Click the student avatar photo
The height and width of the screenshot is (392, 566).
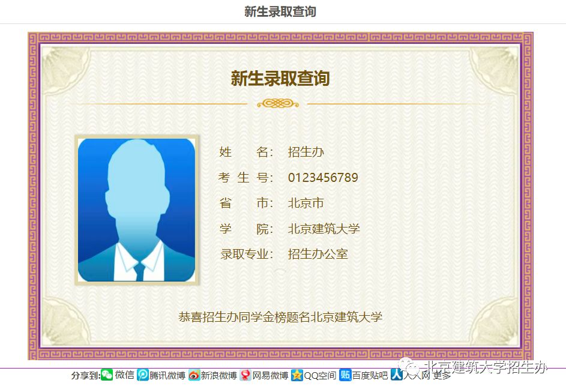[x=136, y=210]
